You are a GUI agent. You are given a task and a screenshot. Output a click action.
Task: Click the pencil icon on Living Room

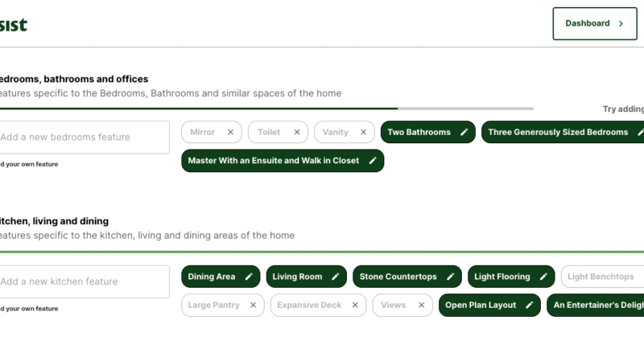(x=335, y=277)
